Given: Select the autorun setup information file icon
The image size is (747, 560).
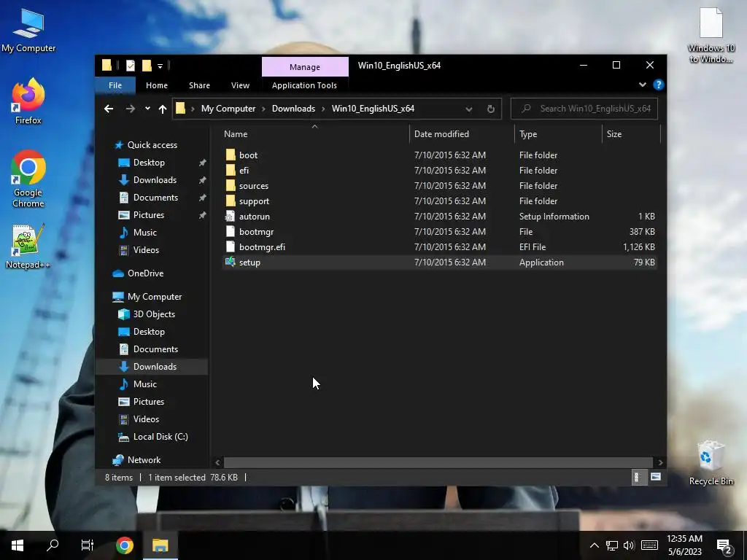Looking at the screenshot, I should 231,216.
